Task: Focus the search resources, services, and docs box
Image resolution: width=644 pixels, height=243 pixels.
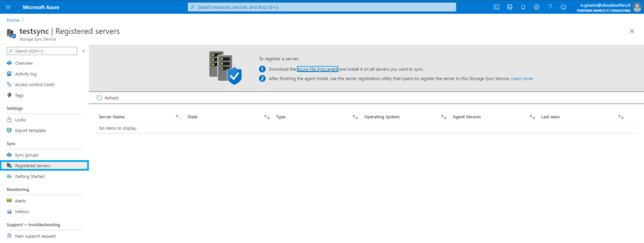Action: 322,7
